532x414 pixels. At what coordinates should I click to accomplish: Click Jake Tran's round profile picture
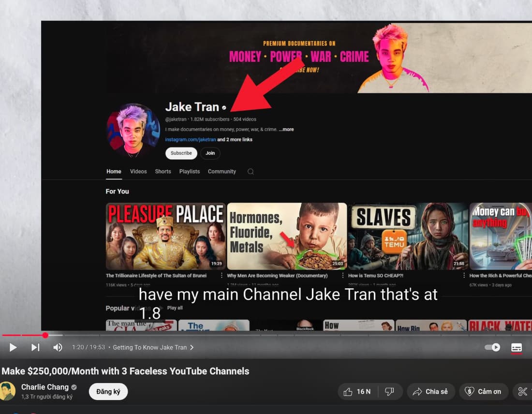point(133,131)
